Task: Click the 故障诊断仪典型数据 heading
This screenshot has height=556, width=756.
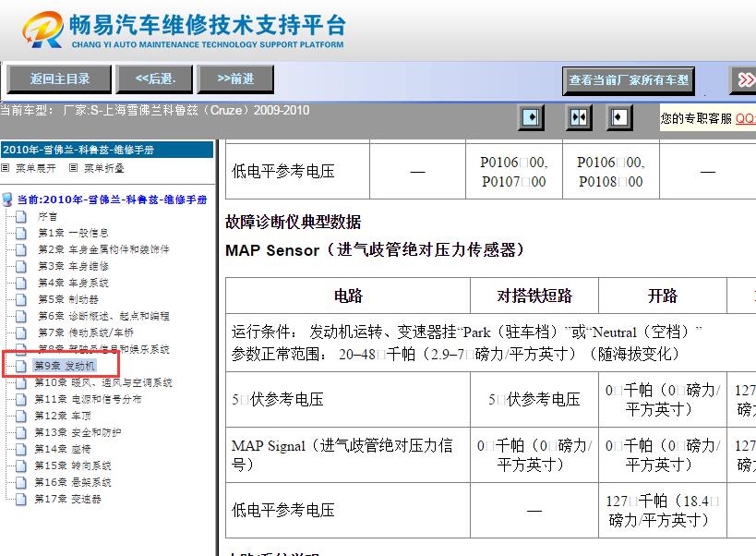Action: click(x=294, y=222)
